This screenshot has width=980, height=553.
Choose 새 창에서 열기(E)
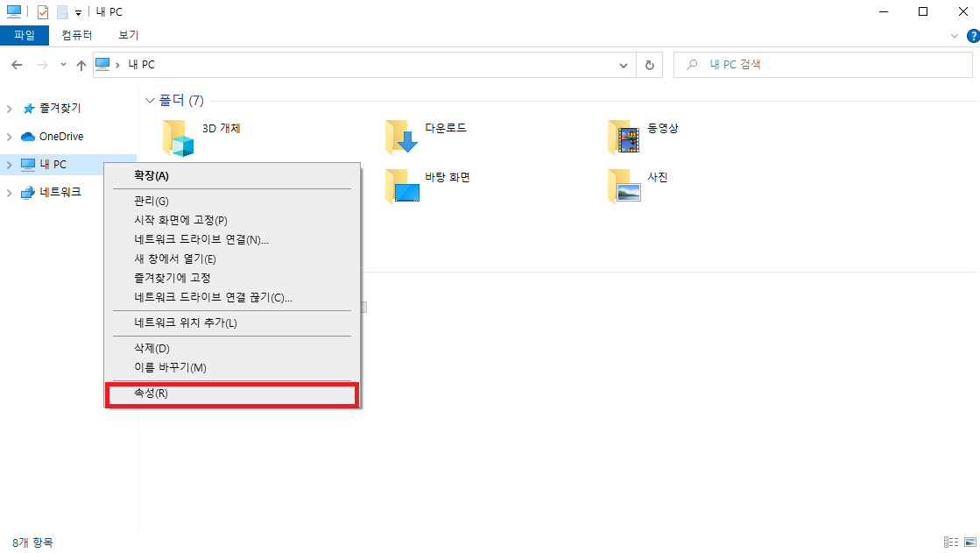(x=232, y=259)
